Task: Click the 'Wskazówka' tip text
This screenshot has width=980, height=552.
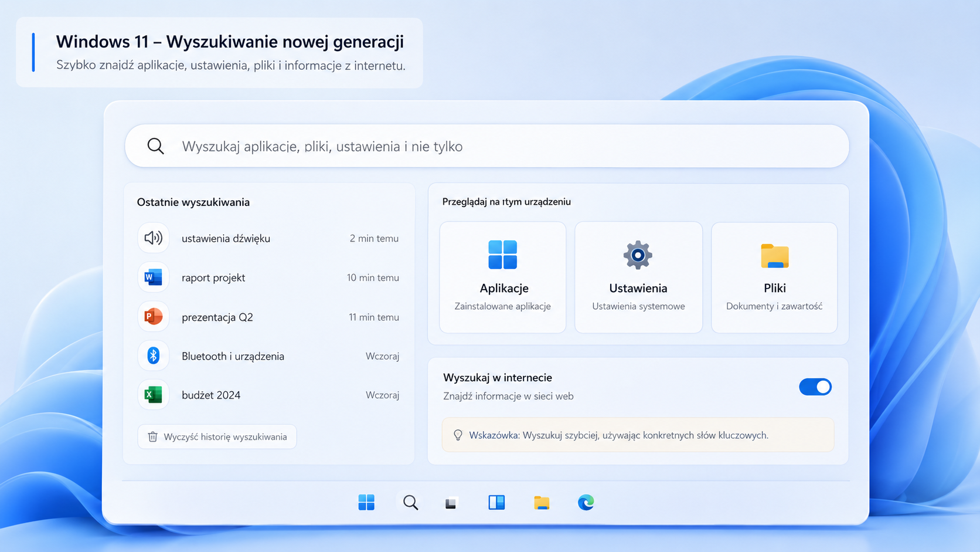Action: click(x=618, y=435)
